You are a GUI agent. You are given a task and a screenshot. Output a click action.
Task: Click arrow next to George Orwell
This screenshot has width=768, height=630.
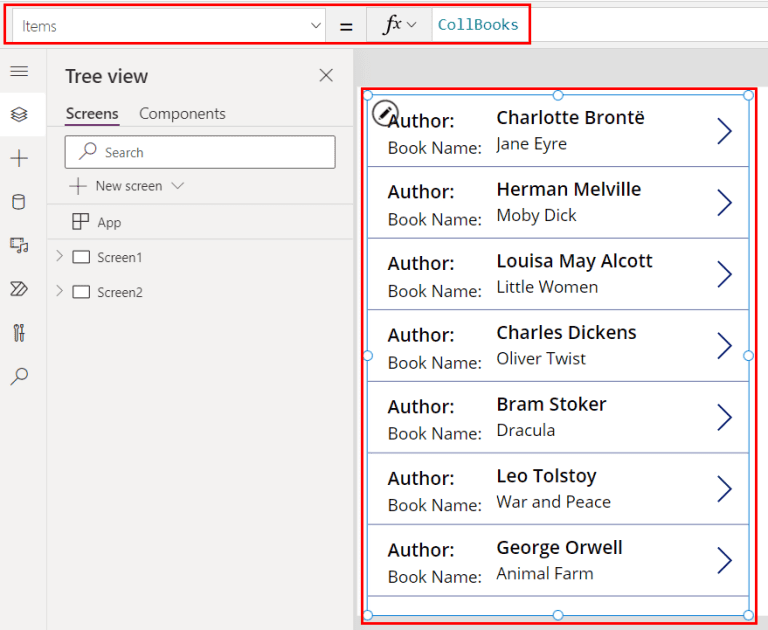[x=724, y=560]
